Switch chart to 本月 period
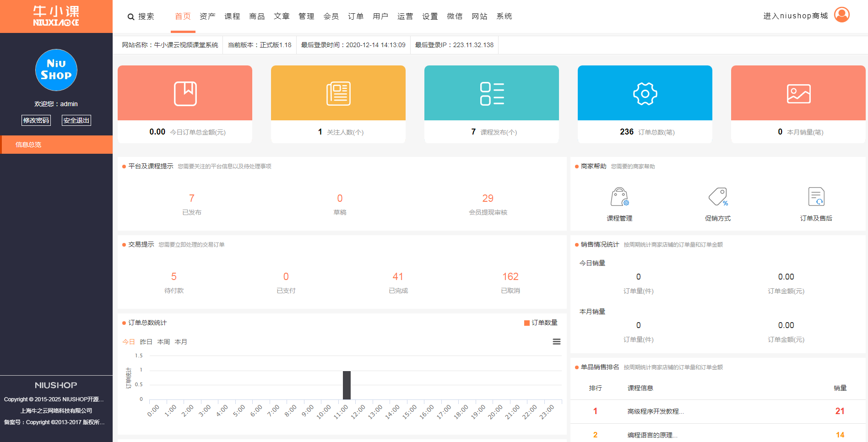This screenshot has height=442, width=868. [x=181, y=342]
